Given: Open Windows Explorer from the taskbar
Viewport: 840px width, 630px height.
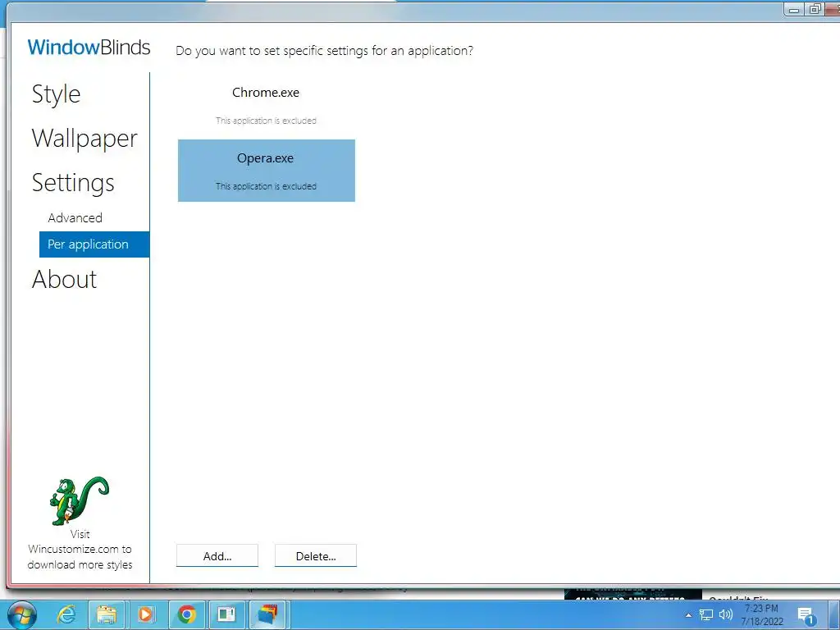Looking at the screenshot, I should pos(106,614).
